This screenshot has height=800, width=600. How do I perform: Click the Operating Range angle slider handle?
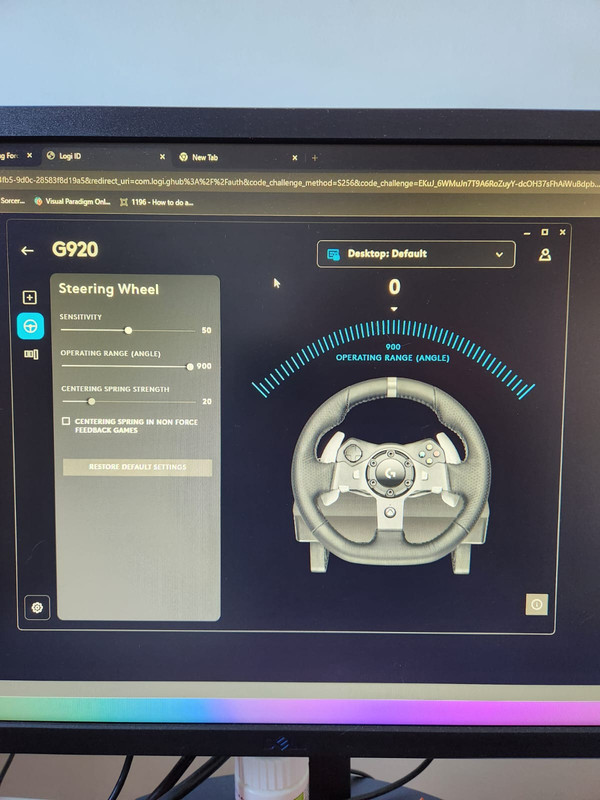190,366
